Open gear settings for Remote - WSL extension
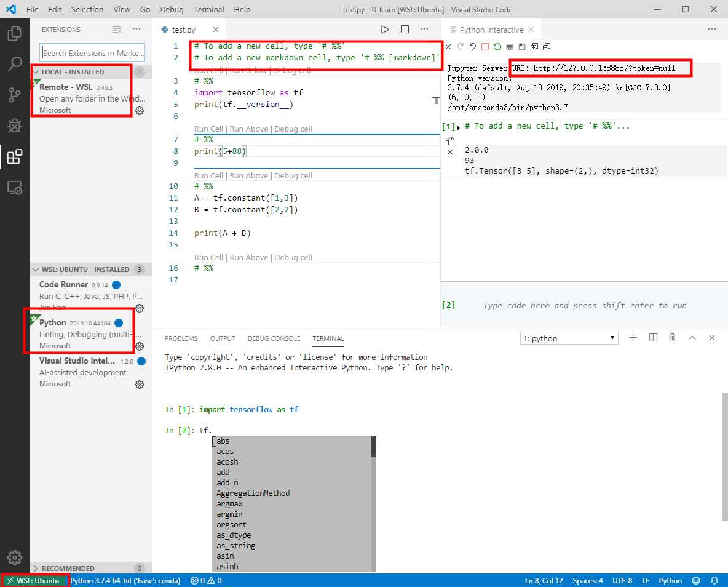 (x=140, y=111)
